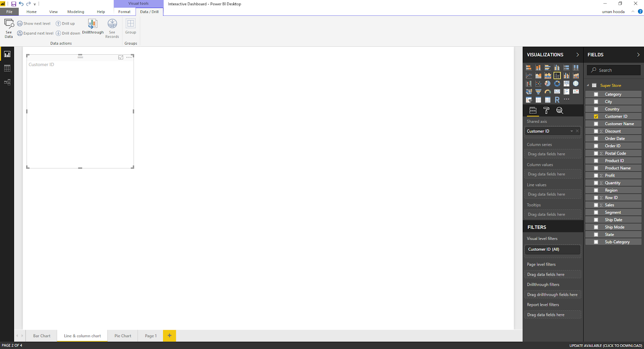Collapse the Super Store table
The width and height of the screenshot is (644, 349).
[588, 85]
